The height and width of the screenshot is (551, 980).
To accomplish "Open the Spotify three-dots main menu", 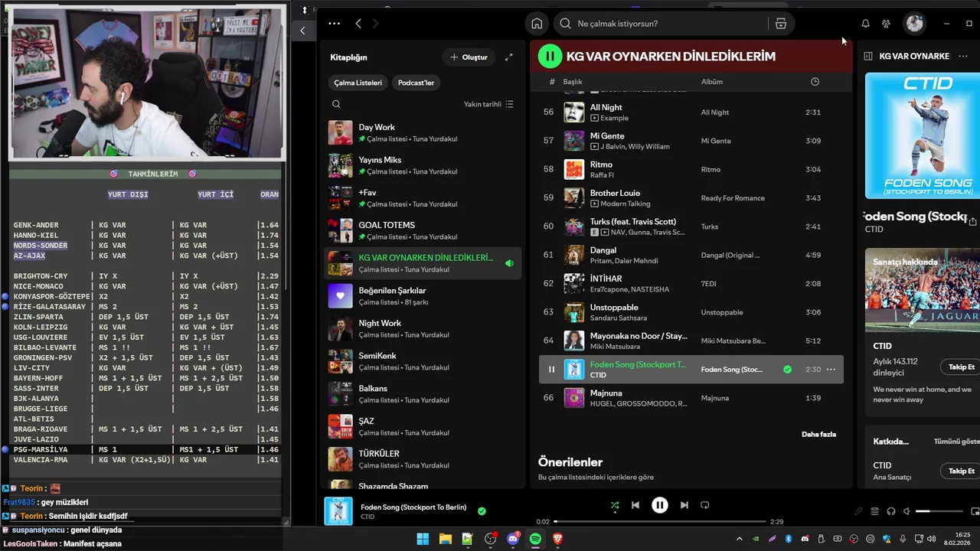I will click(334, 24).
